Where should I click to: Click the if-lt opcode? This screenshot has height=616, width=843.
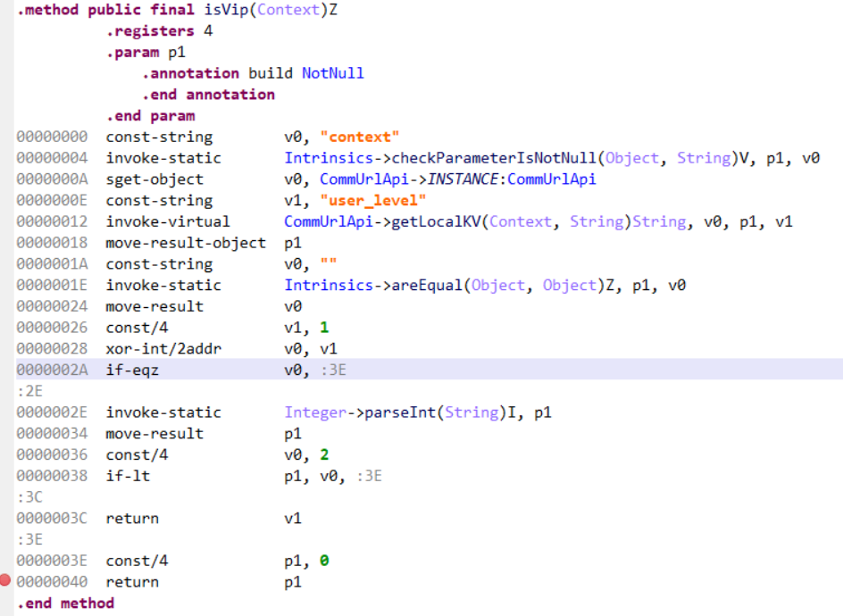pos(128,476)
